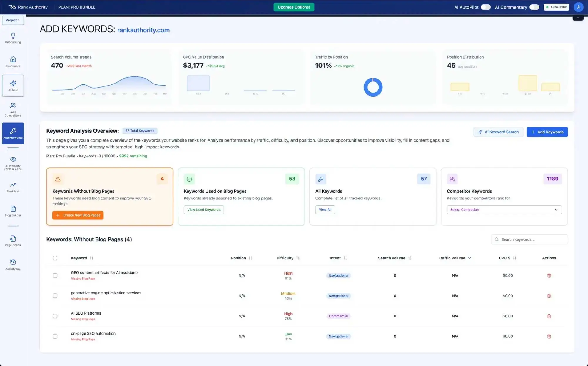Delete generative engine optimization services keyword
The image size is (588, 366).
coord(549,296)
